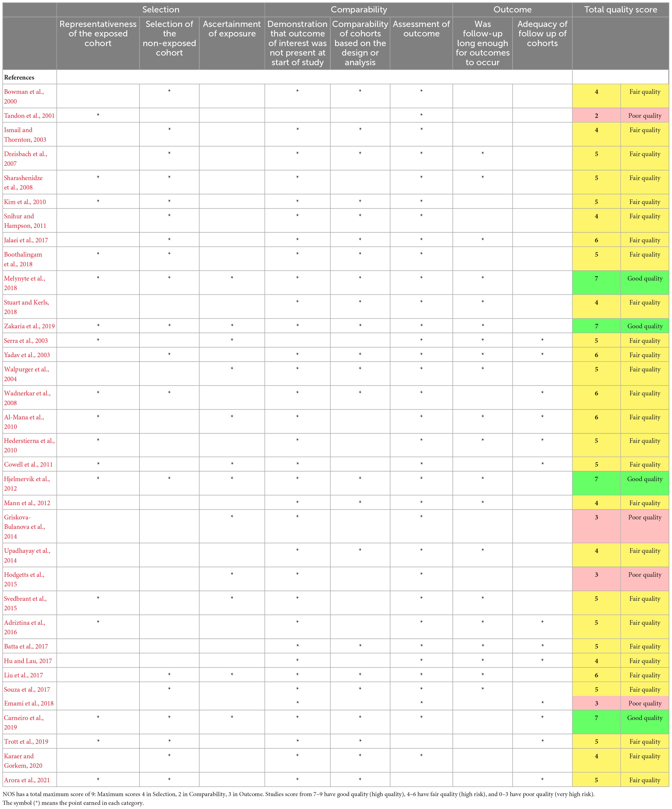Open Hjelmervik et al., 2012 citation
Screen dimensions: 672x809
click(x=27, y=483)
